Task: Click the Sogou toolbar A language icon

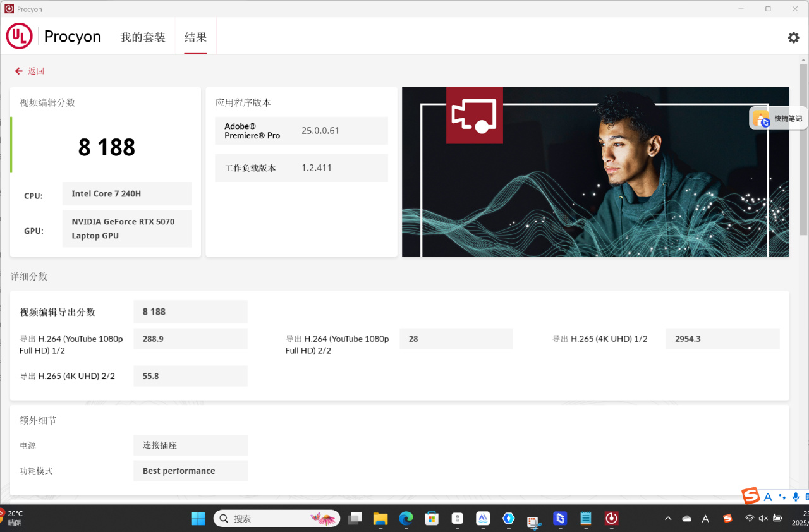Action: (x=768, y=497)
